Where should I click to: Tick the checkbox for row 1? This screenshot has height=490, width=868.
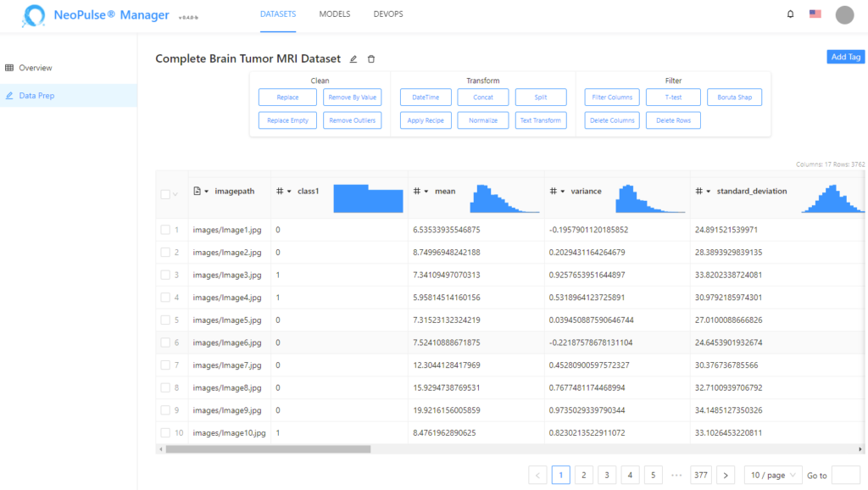(165, 230)
